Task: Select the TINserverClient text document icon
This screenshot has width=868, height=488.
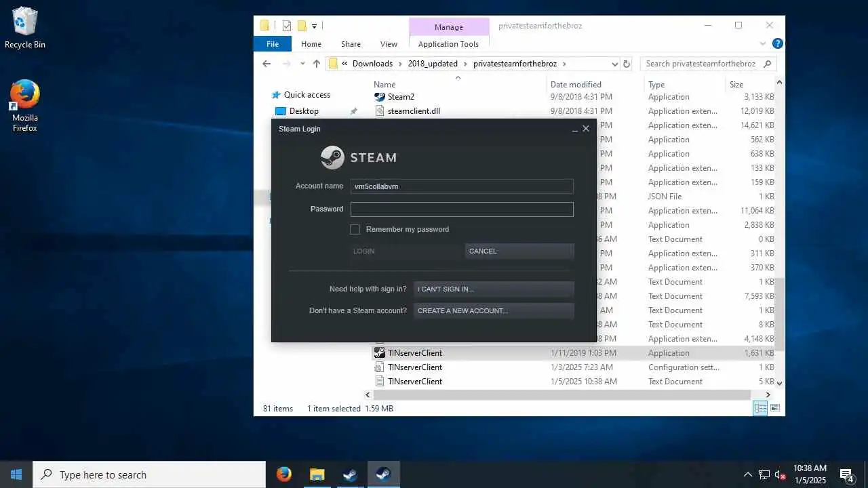Action: click(x=380, y=382)
